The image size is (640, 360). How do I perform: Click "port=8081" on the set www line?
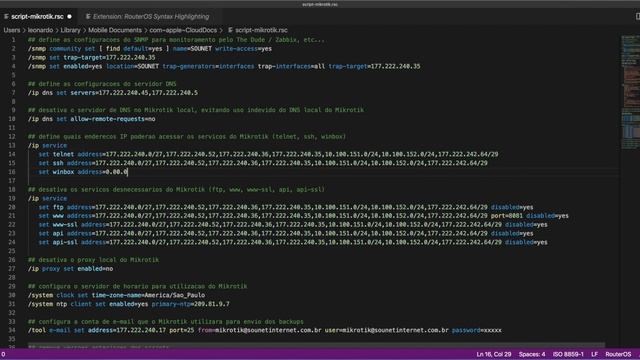click(507, 216)
